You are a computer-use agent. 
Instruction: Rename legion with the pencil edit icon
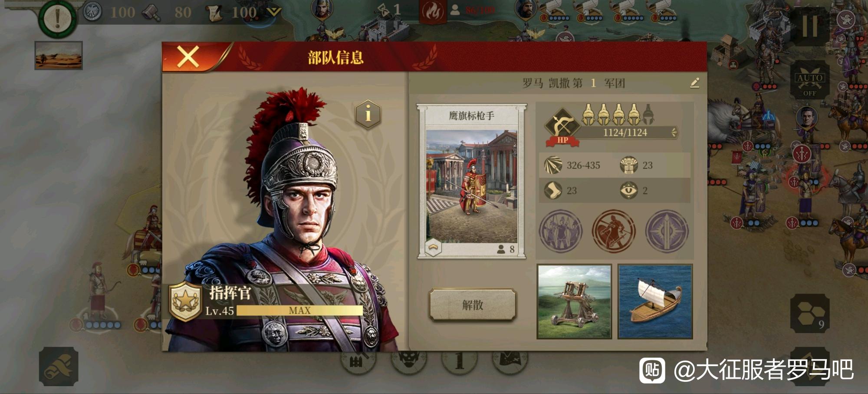coord(694,83)
